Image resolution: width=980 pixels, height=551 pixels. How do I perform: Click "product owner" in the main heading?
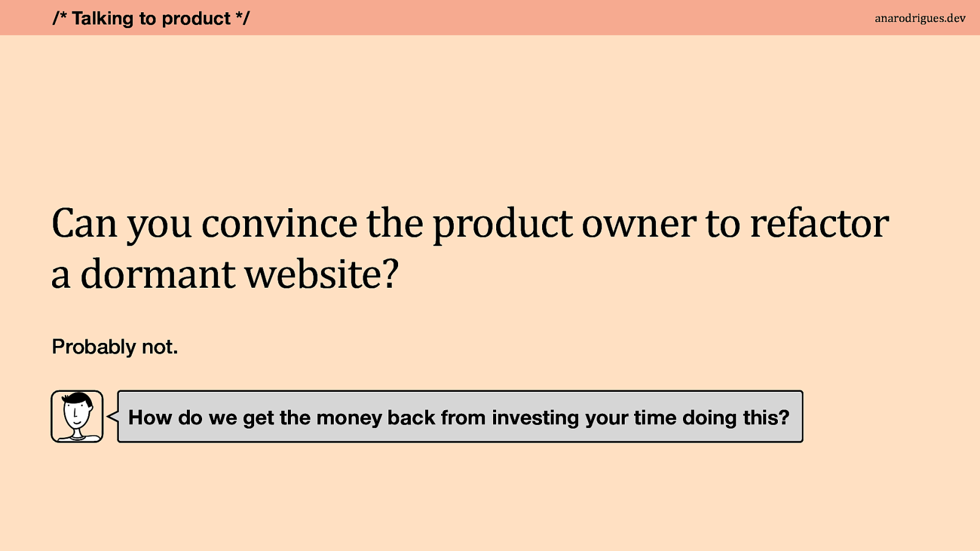pos(564,225)
